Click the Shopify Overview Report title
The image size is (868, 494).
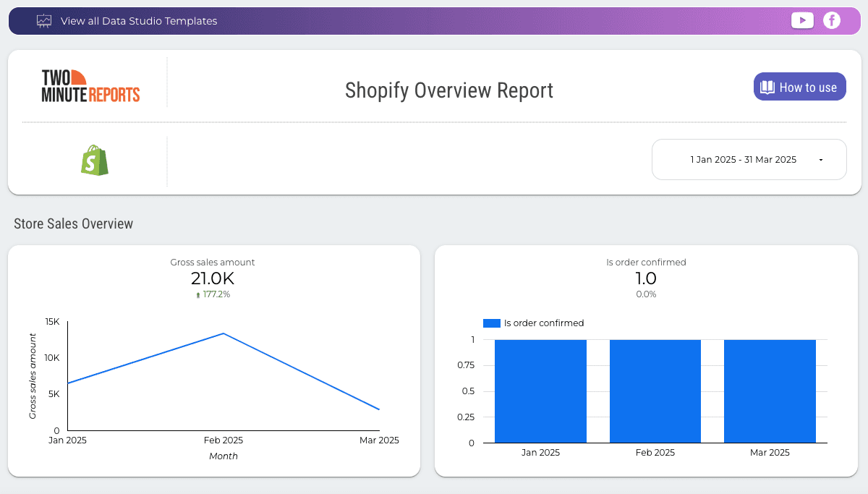(x=448, y=90)
